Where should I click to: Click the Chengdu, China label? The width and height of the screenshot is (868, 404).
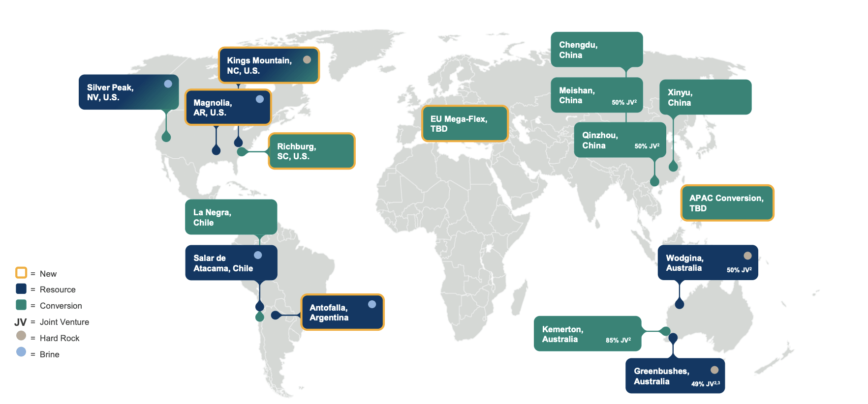(x=597, y=50)
